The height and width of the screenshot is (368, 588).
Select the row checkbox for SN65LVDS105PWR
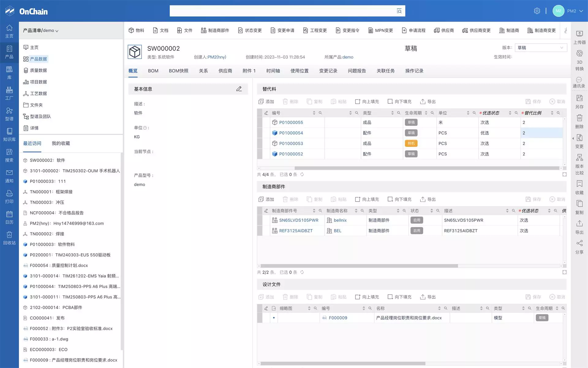[260, 220]
